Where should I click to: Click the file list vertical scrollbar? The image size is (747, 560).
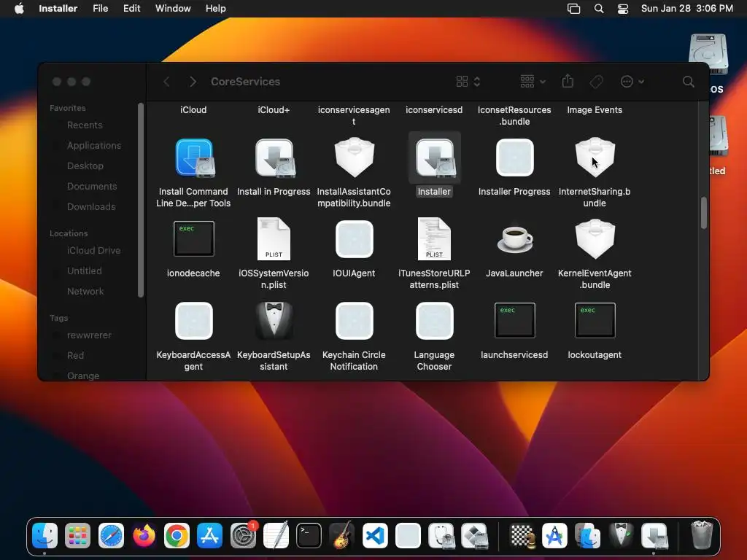[x=704, y=213]
